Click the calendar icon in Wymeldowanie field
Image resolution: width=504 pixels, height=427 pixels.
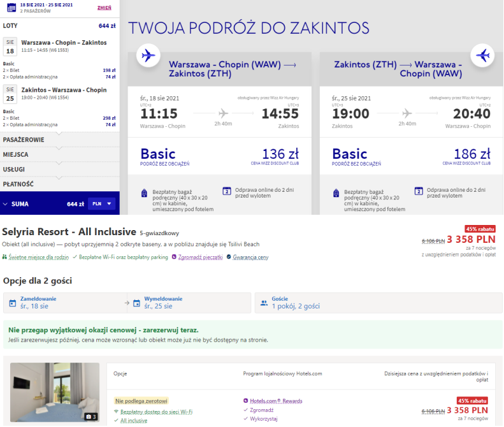136,303
